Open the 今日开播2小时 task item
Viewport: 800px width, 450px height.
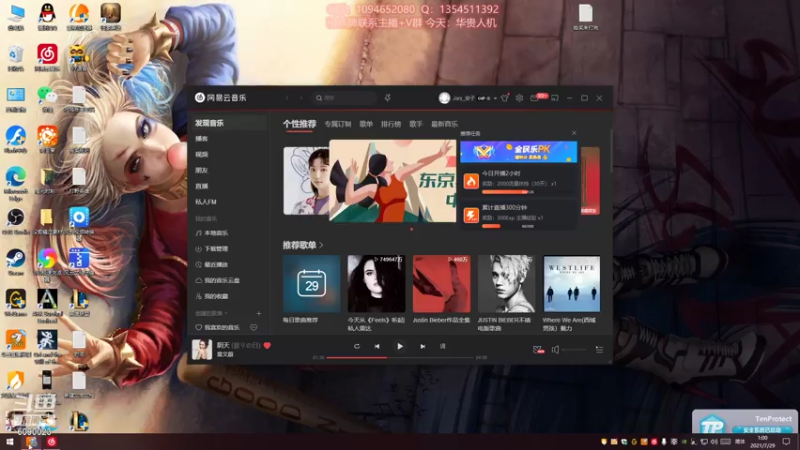click(x=518, y=181)
